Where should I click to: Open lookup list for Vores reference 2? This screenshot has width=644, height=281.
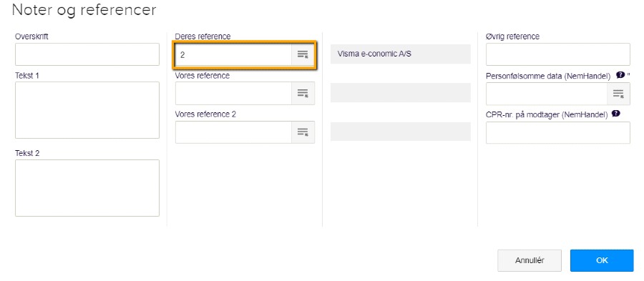point(303,132)
